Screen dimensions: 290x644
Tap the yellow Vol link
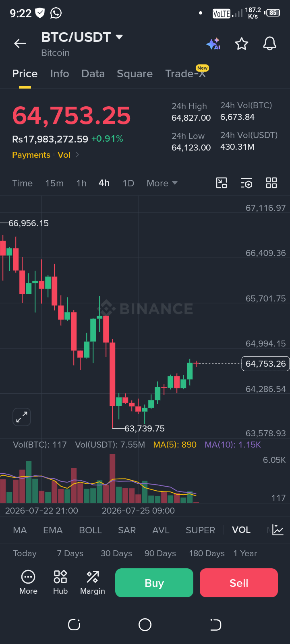tap(64, 155)
